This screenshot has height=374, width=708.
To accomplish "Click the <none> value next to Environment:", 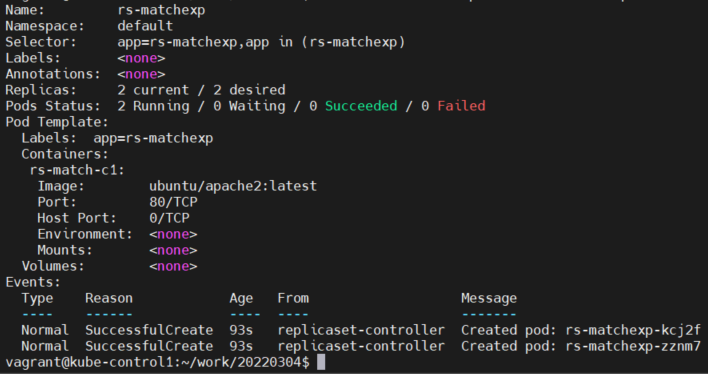I will [173, 234].
